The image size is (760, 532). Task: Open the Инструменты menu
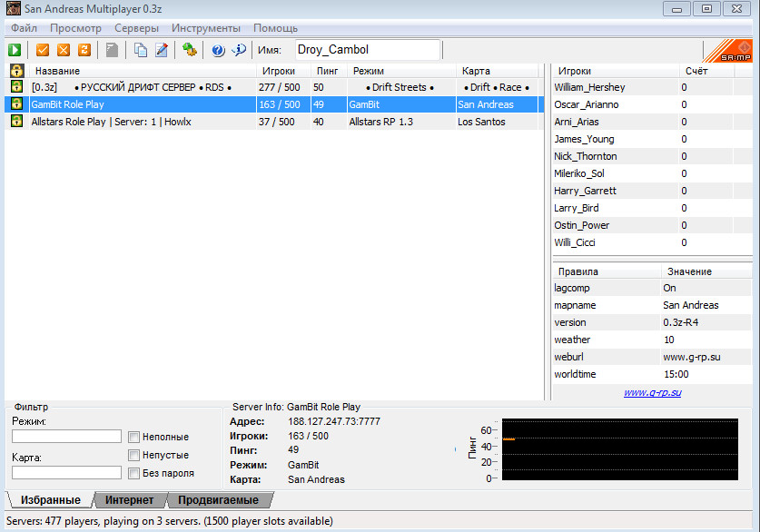[206, 28]
